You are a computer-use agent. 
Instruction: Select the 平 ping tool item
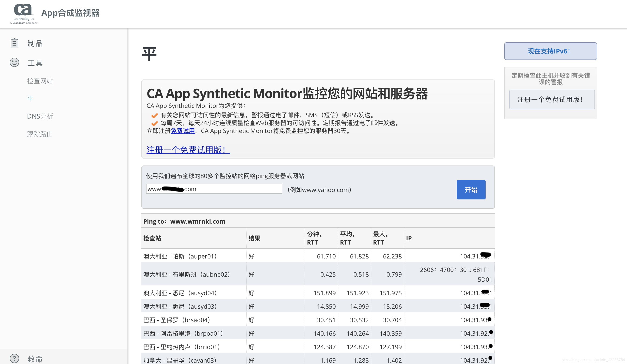pyautogui.click(x=30, y=99)
